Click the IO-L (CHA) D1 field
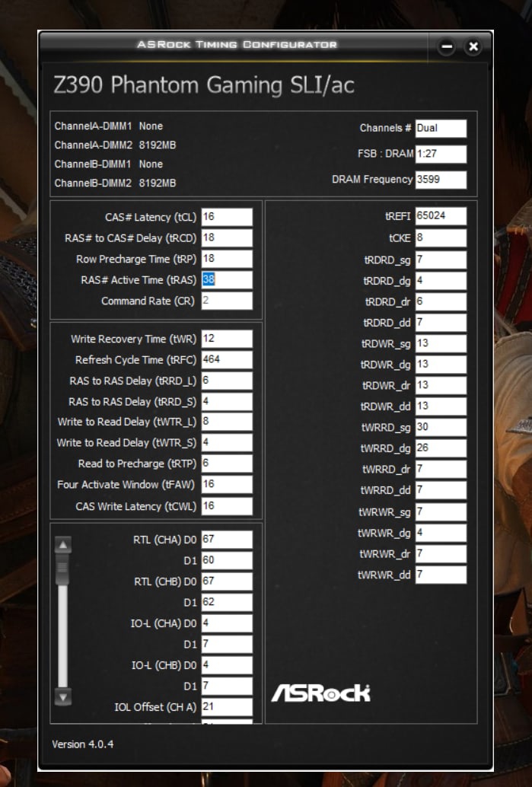 227,644
